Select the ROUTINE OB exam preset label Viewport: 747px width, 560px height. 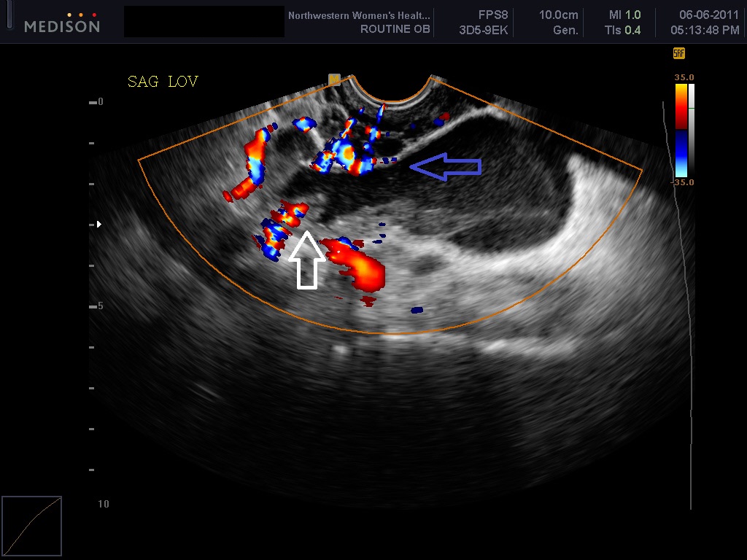[x=395, y=30]
